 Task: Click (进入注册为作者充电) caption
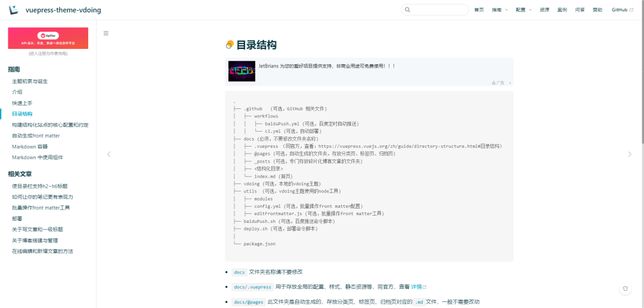tap(48, 54)
